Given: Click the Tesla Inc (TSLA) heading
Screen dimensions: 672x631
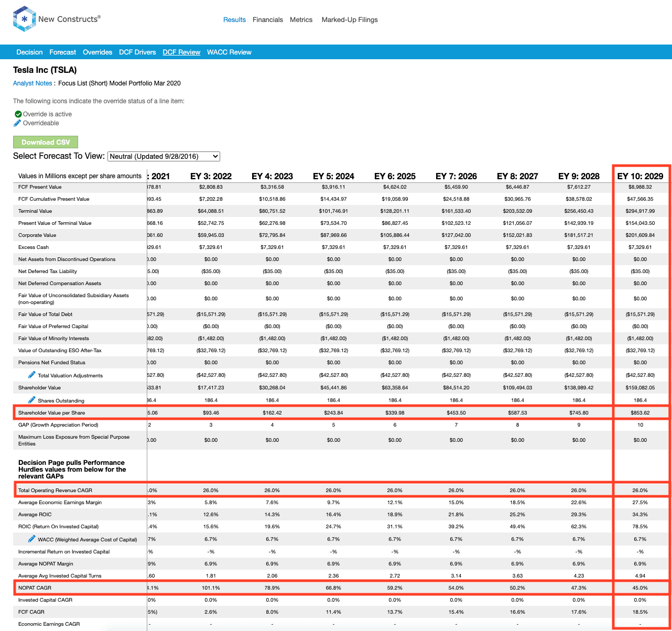Looking at the screenshot, I should pos(45,70).
